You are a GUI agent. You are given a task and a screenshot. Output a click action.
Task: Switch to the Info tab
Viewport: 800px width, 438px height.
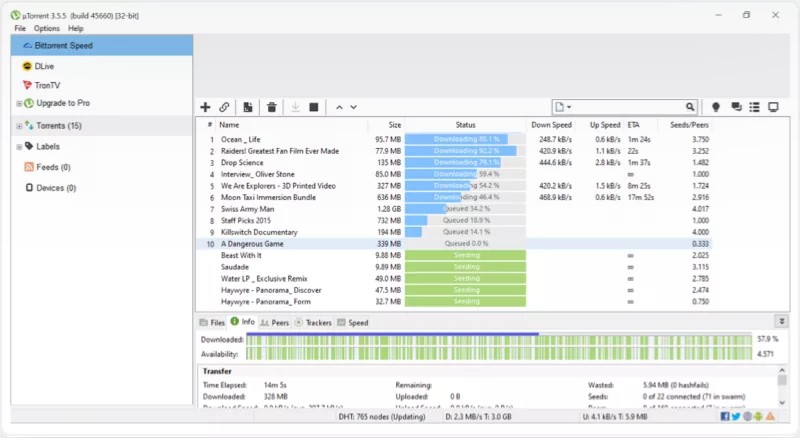[x=242, y=322]
